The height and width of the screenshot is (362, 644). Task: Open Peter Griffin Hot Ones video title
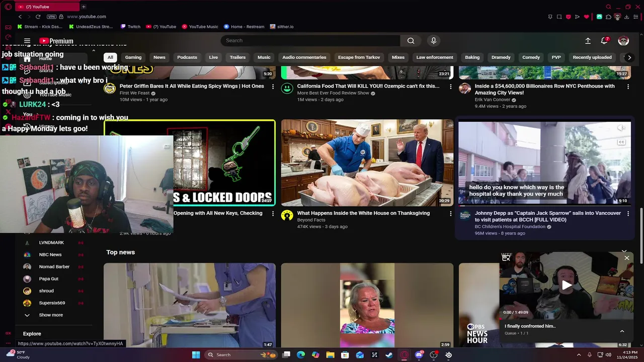(x=192, y=86)
